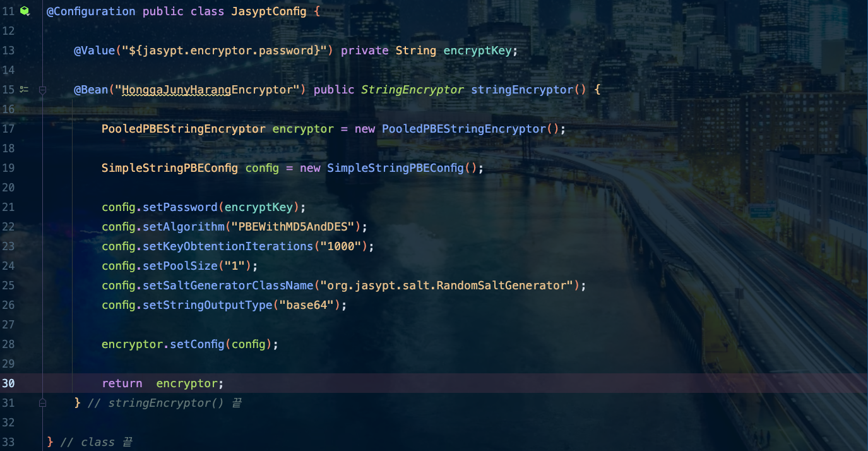868x451 pixels.
Task: Click the checklist gutter icon on line 15
Action: (x=24, y=90)
